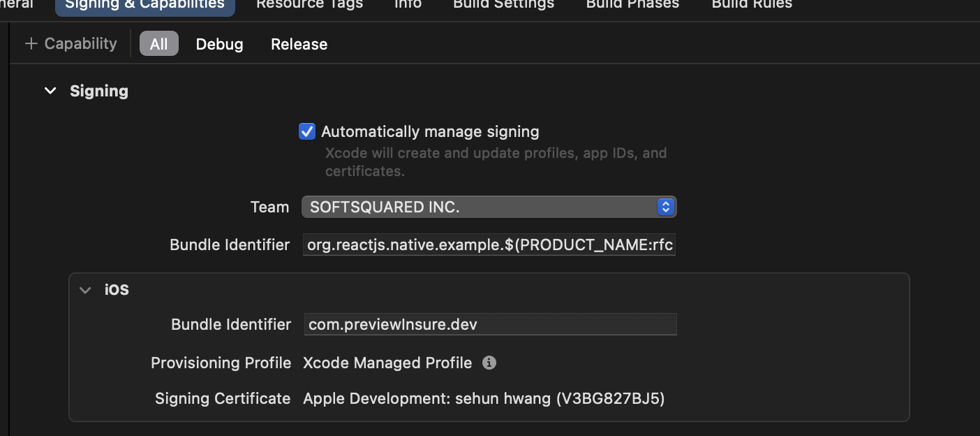Switch to the Build Rules tab

coord(751,5)
